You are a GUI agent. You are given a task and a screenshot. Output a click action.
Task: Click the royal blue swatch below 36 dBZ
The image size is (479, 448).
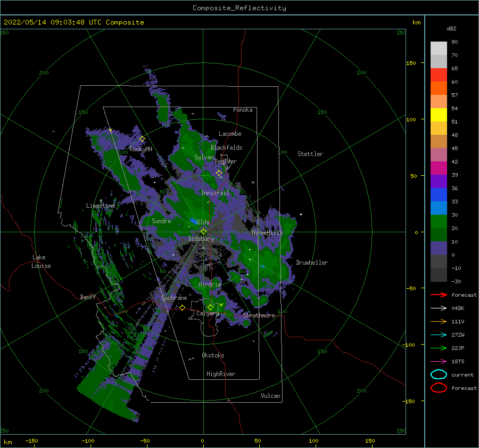coord(439,194)
